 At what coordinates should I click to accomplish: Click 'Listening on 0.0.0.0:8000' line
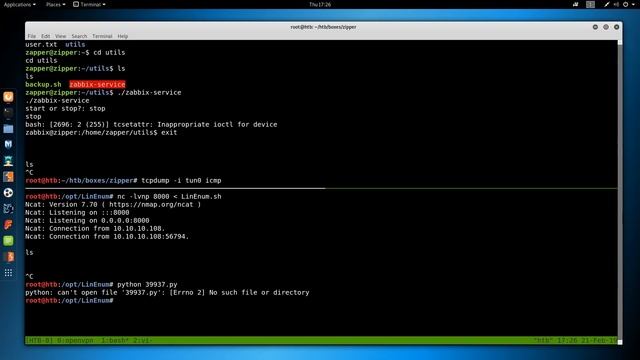point(87,220)
